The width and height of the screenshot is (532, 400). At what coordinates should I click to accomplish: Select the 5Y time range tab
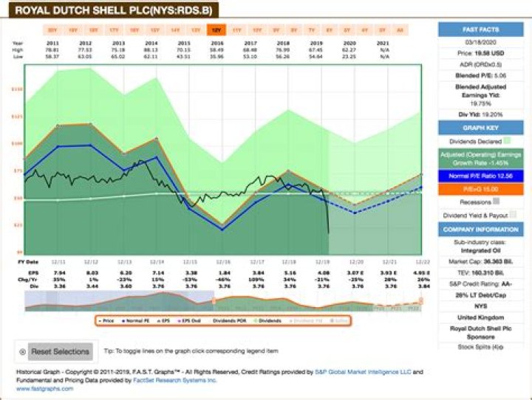point(347,30)
